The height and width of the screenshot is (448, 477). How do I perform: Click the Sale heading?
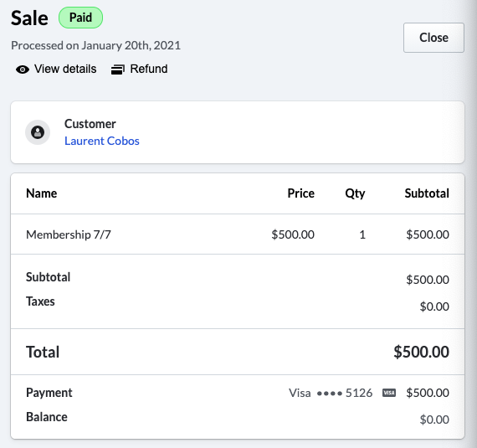tap(29, 18)
